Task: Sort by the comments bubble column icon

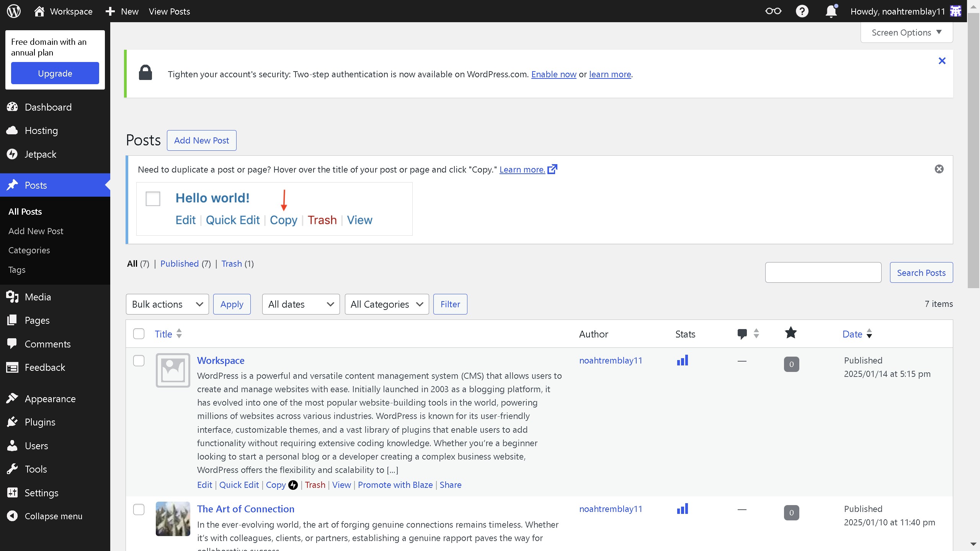Action: [x=742, y=334]
